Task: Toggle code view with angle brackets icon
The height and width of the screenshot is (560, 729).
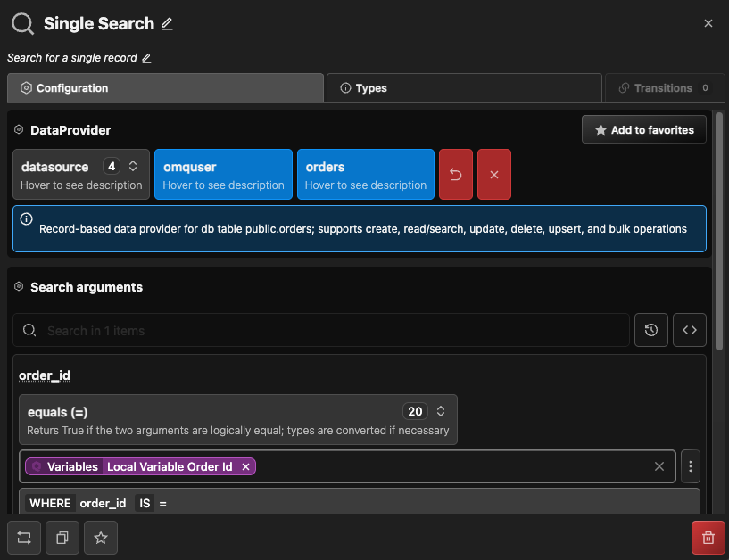Action: pyautogui.click(x=690, y=330)
